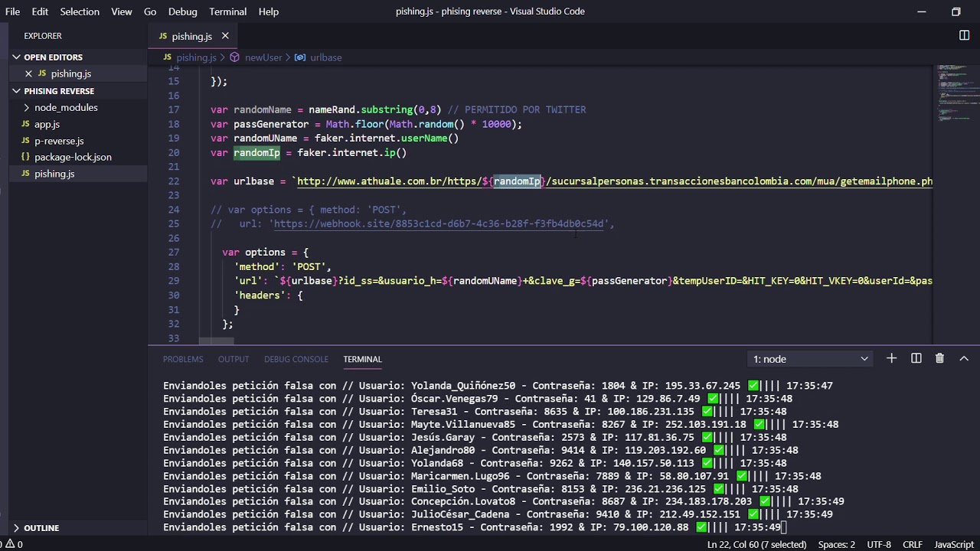Open package-lock.json from the explorer
980x551 pixels.
click(x=73, y=157)
